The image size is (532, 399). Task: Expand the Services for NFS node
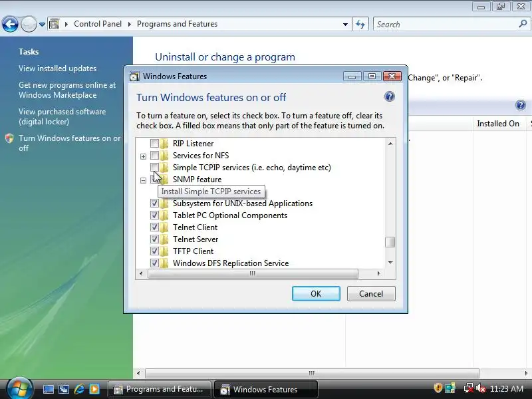coord(143,156)
